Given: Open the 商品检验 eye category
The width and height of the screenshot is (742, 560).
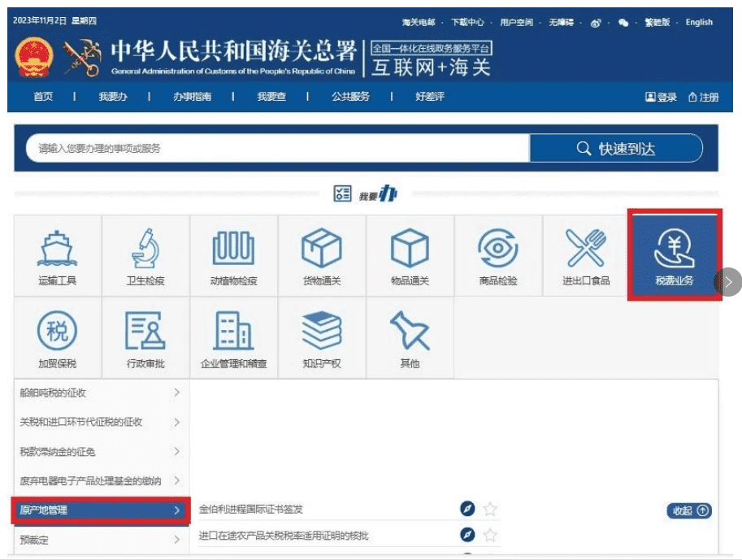Looking at the screenshot, I should tap(498, 256).
